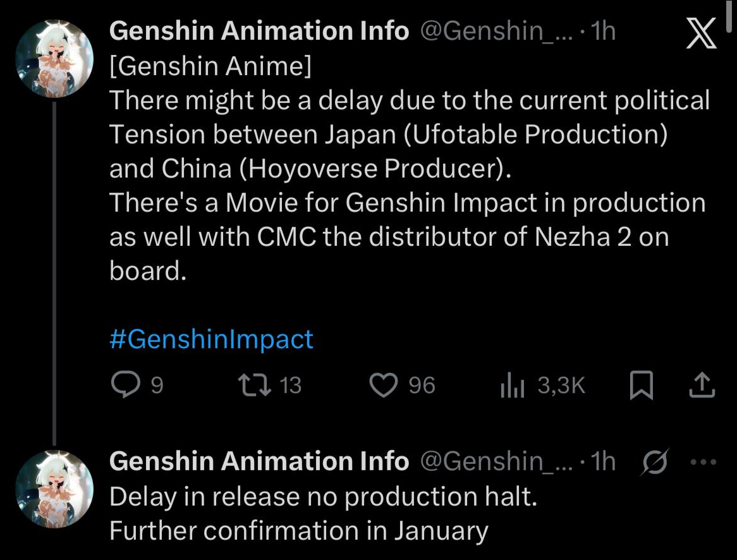View tweet analytics bar chart icon
The width and height of the screenshot is (737, 560).
click(513, 384)
